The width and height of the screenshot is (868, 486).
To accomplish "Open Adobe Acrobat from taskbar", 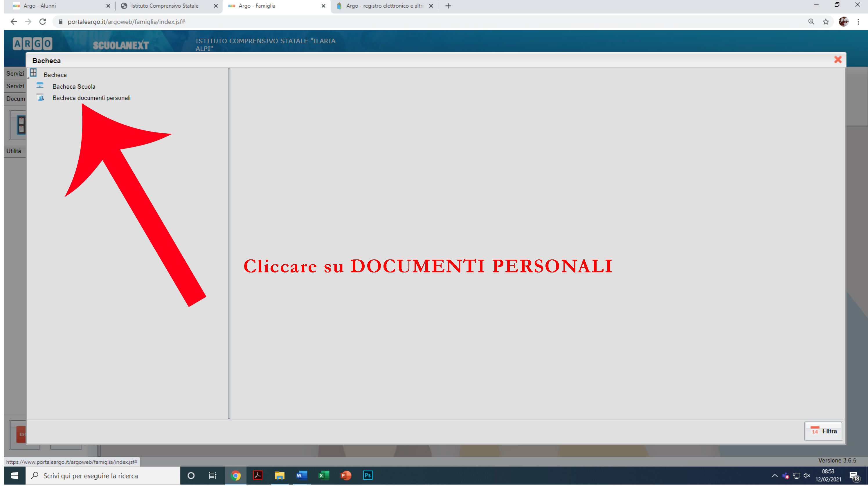I will pyautogui.click(x=258, y=475).
